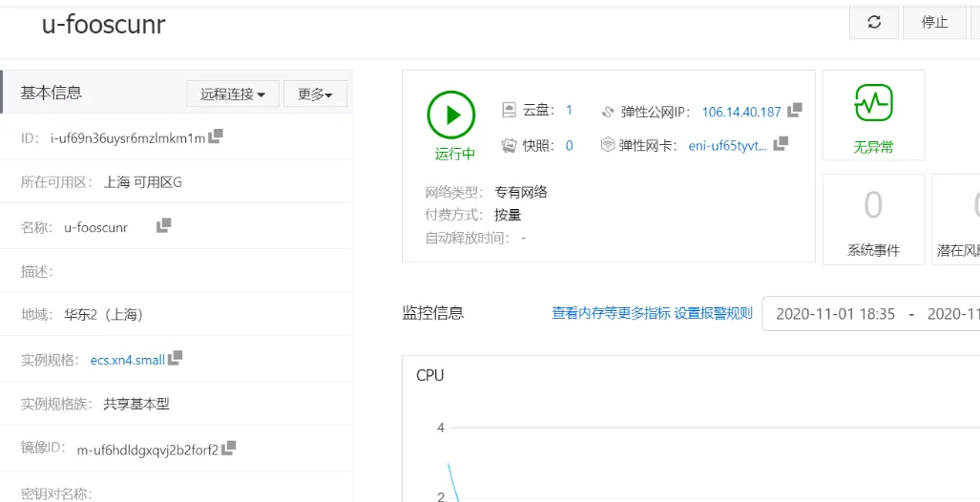
Task: Click the region value 华东2（上海）
Action: pyautogui.click(x=104, y=315)
